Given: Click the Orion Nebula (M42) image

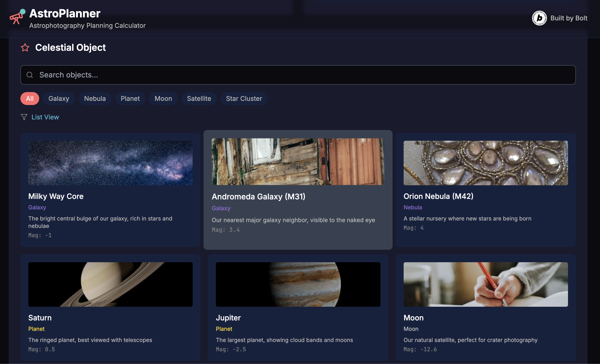Looking at the screenshot, I should [485, 163].
